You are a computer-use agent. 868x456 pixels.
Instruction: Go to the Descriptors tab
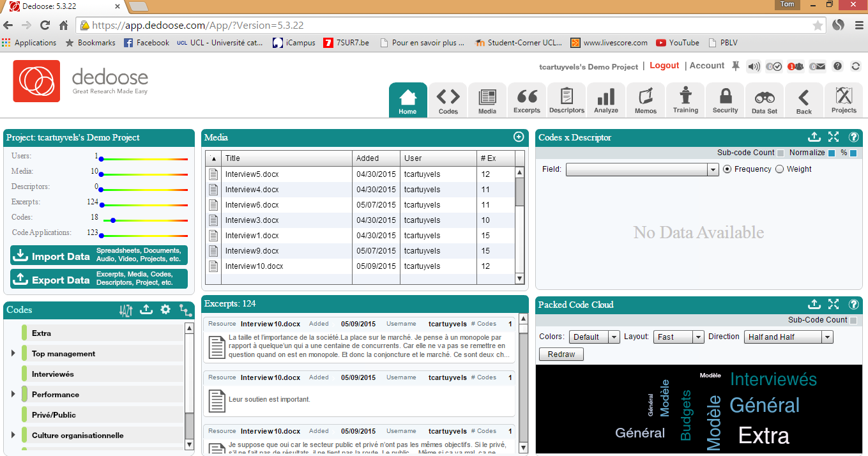567,100
